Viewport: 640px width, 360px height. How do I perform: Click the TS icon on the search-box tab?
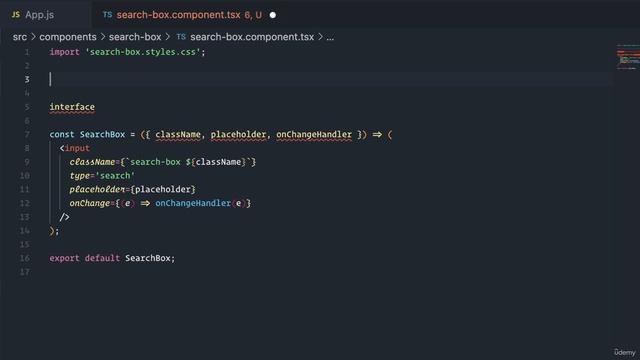(107, 15)
